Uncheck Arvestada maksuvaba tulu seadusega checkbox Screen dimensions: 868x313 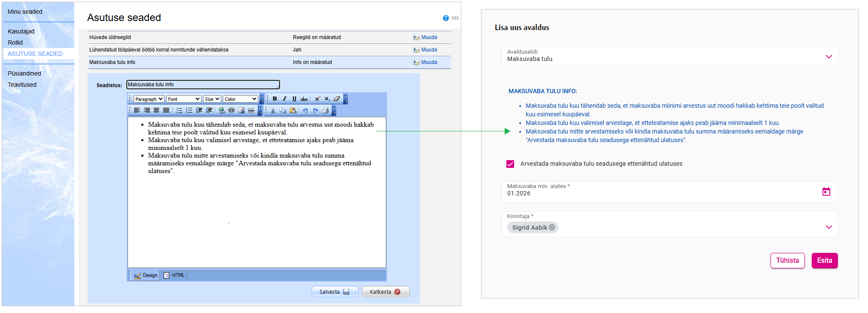tap(510, 164)
